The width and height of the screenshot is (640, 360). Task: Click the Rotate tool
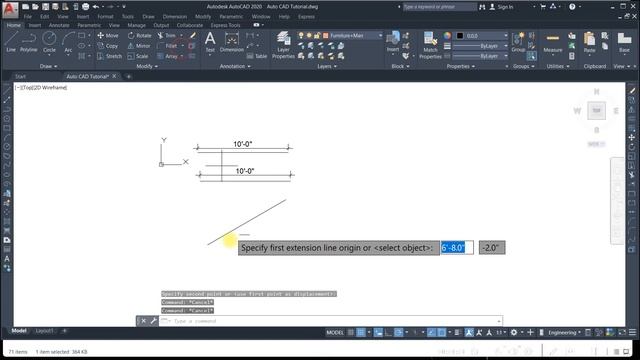(x=140, y=36)
